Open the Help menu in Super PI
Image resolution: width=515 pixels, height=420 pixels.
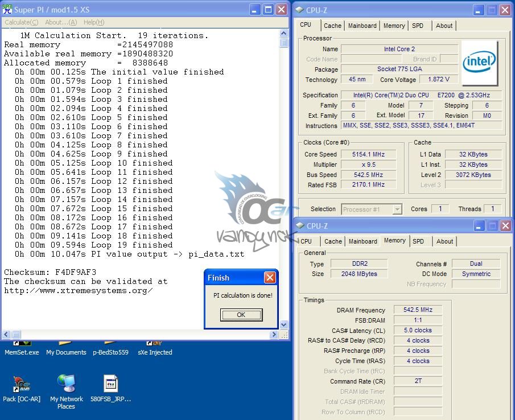pos(94,22)
